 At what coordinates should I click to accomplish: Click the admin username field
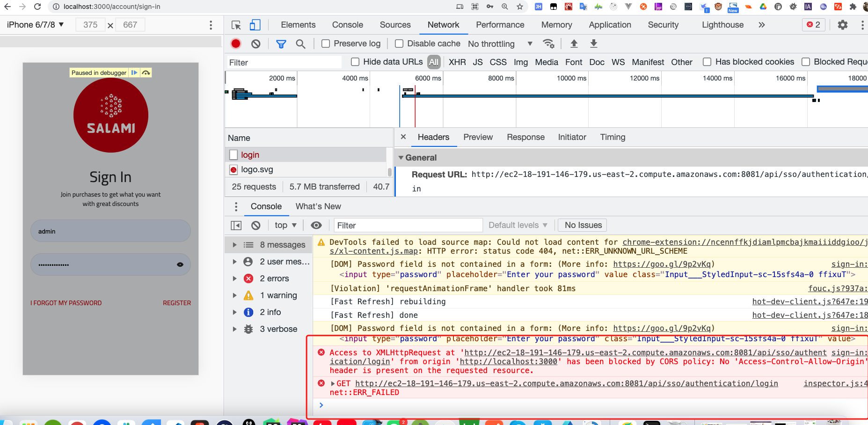coord(110,231)
